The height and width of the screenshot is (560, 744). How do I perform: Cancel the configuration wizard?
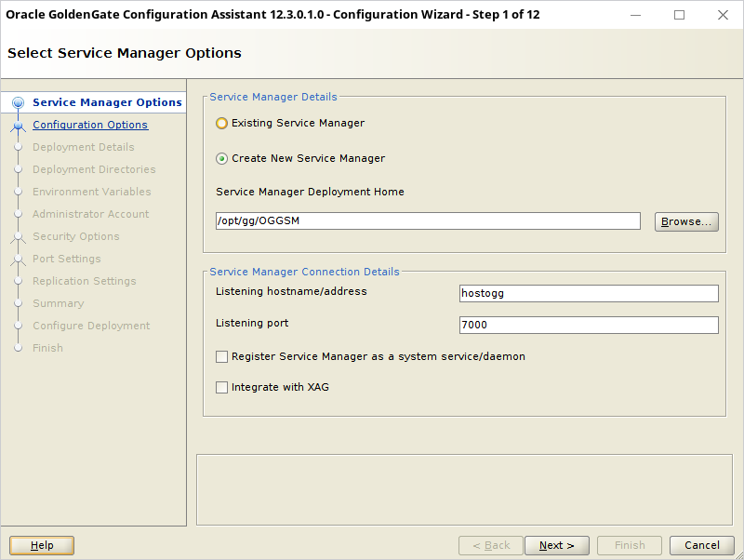pos(702,545)
